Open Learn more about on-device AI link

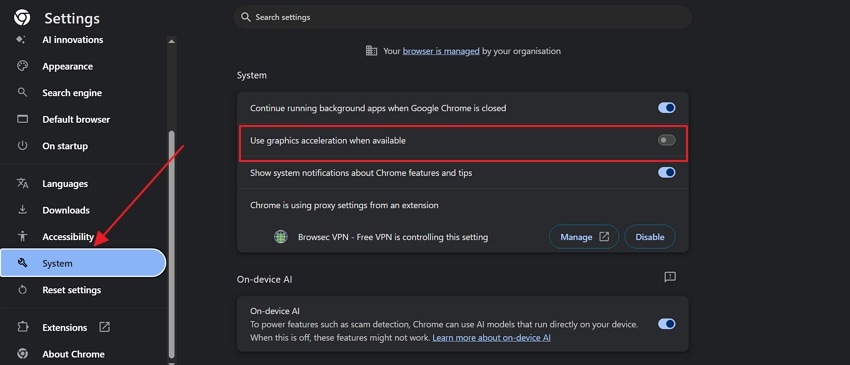[491, 337]
